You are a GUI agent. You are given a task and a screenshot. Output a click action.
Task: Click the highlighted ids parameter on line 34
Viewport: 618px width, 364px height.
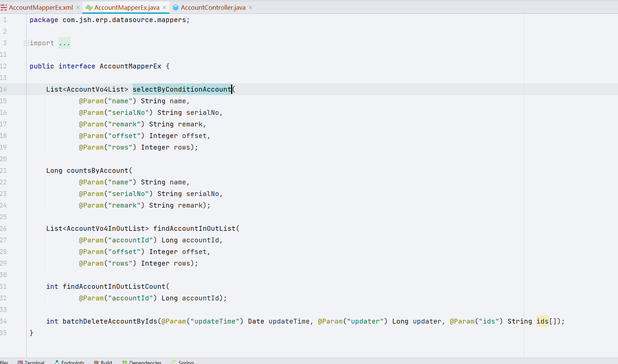pyautogui.click(x=542, y=321)
